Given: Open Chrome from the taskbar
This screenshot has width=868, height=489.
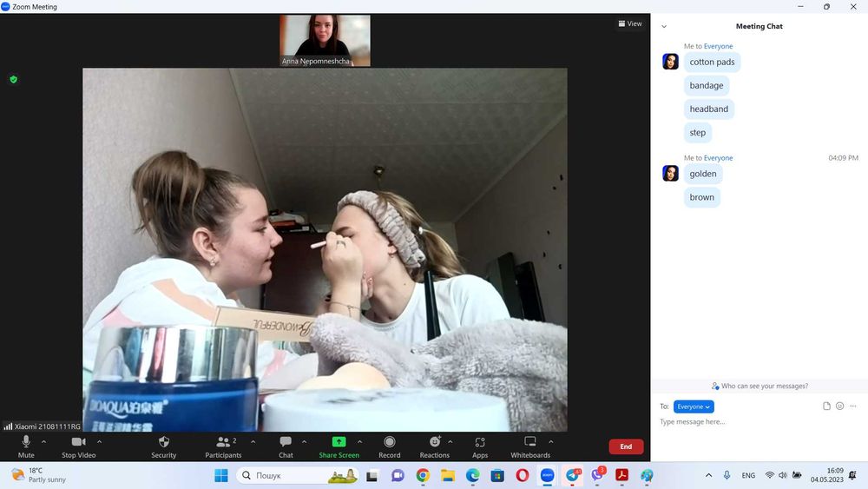Looking at the screenshot, I should click(x=423, y=475).
